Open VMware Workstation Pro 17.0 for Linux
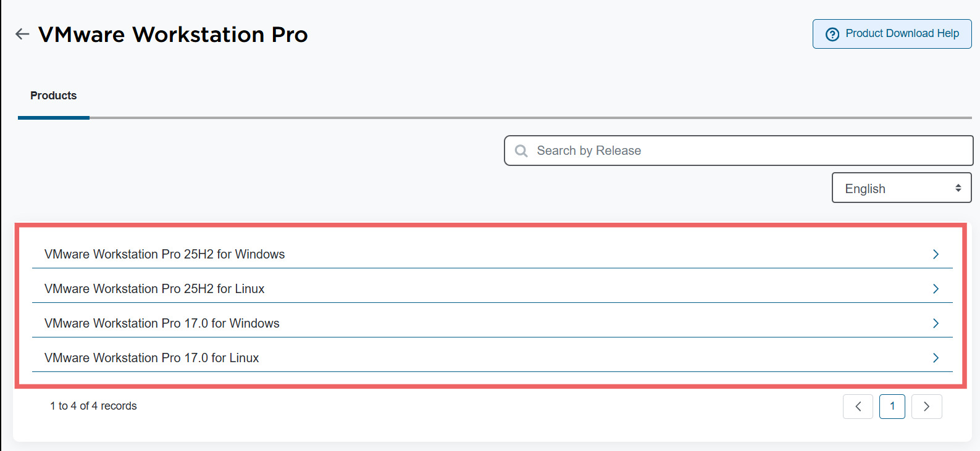Image resolution: width=980 pixels, height=451 pixels. (492, 358)
